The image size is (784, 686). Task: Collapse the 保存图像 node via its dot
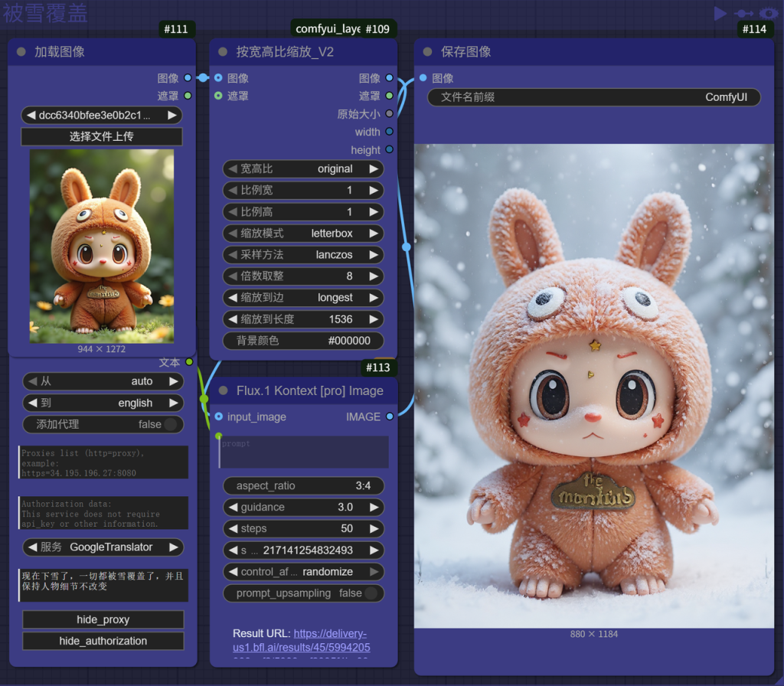(427, 52)
